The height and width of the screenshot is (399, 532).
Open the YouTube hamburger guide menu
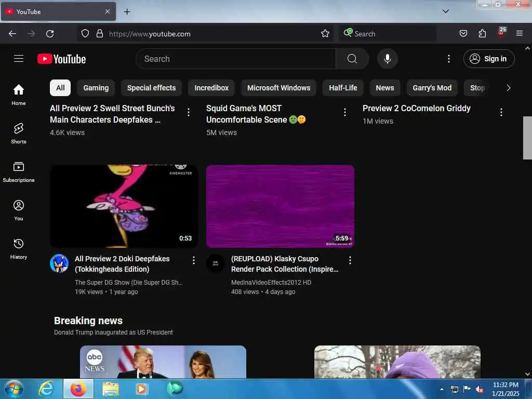tap(19, 59)
